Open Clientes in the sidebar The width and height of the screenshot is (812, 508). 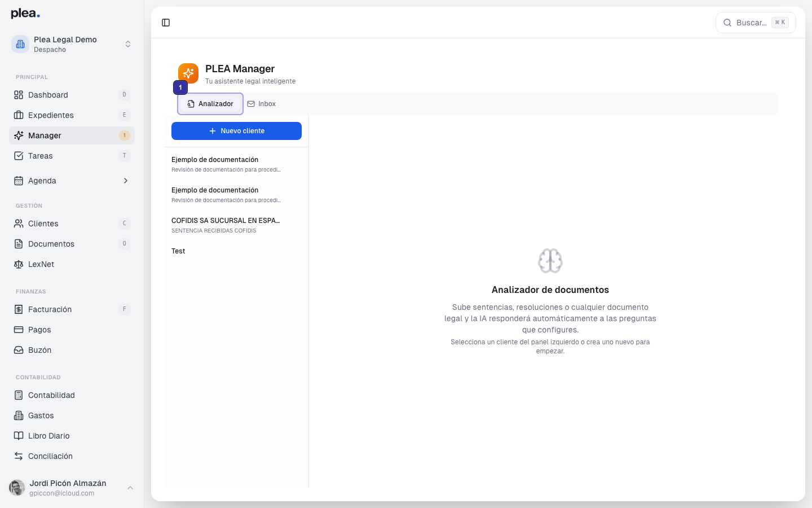(x=72, y=224)
